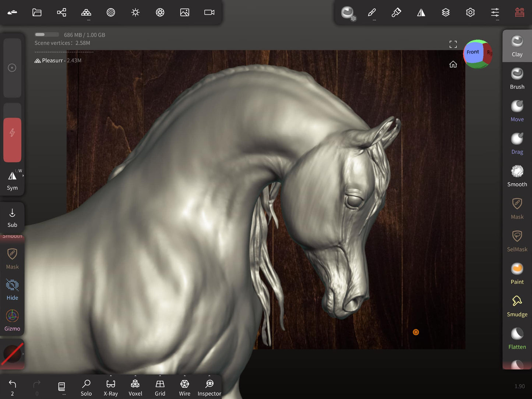The height and width of the screenshot is (399, 532).
Task: Expand the X-Ray options caret
Action: point(111,376)
